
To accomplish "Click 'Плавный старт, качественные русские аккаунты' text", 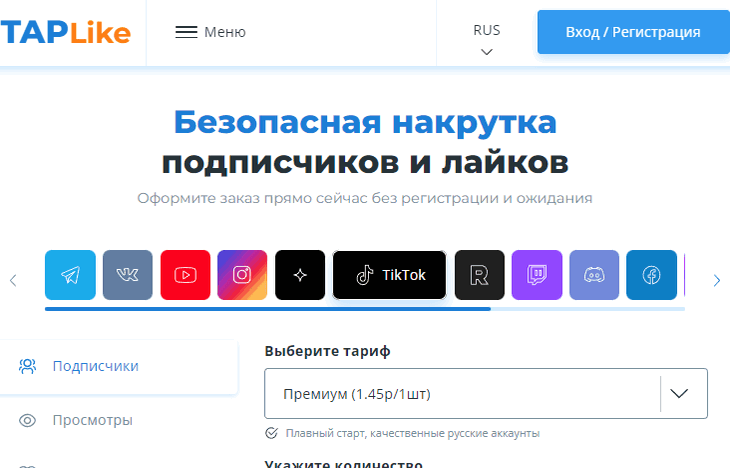I will [x=412, y=434].
